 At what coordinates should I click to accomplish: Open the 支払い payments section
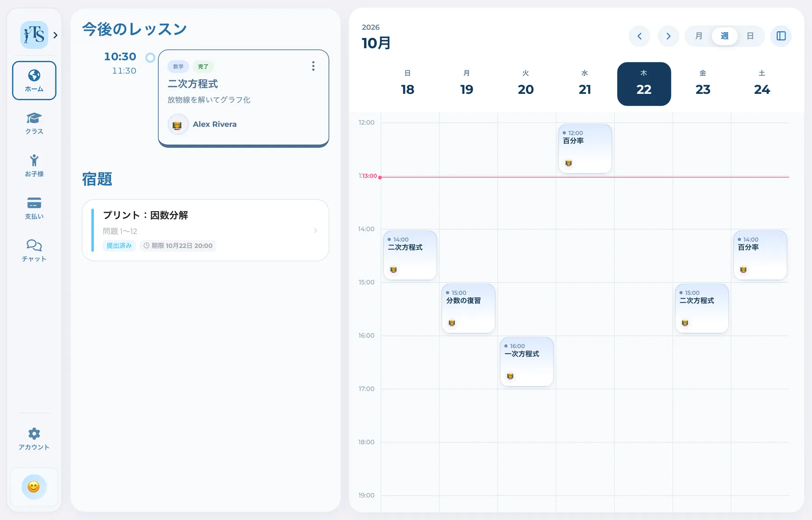34,208
